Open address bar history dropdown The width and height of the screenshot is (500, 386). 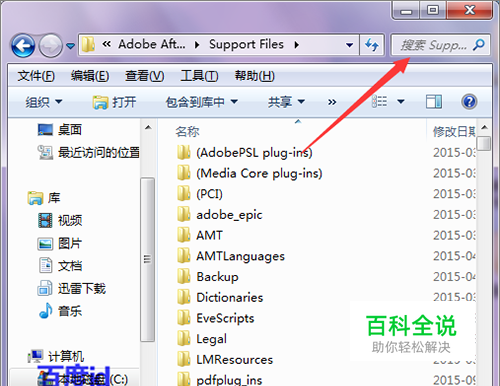click(349, 45)
